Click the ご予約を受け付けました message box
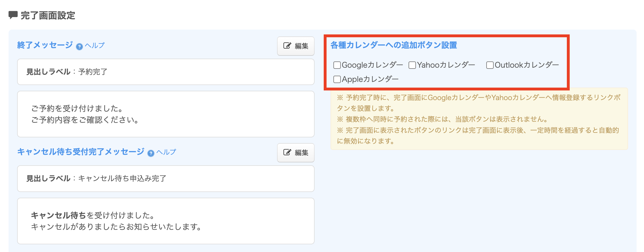The width and height of the screenshot is (644, 252). coord(166,114)
